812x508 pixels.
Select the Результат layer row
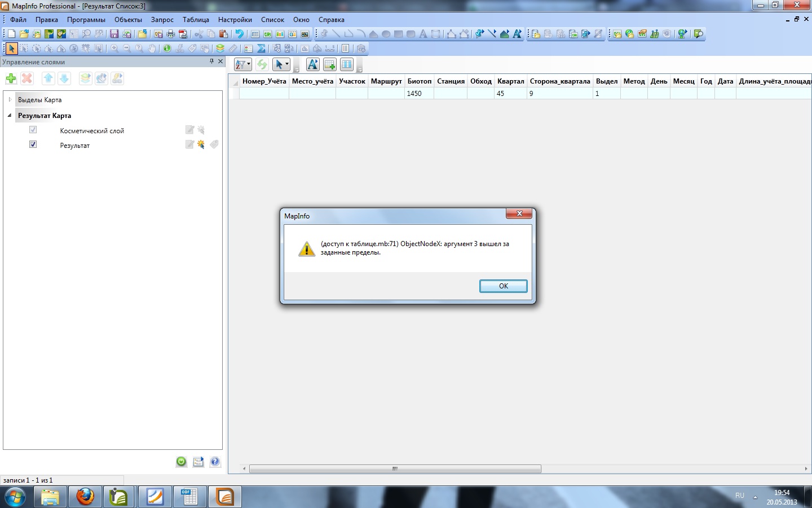coord(113,145)
